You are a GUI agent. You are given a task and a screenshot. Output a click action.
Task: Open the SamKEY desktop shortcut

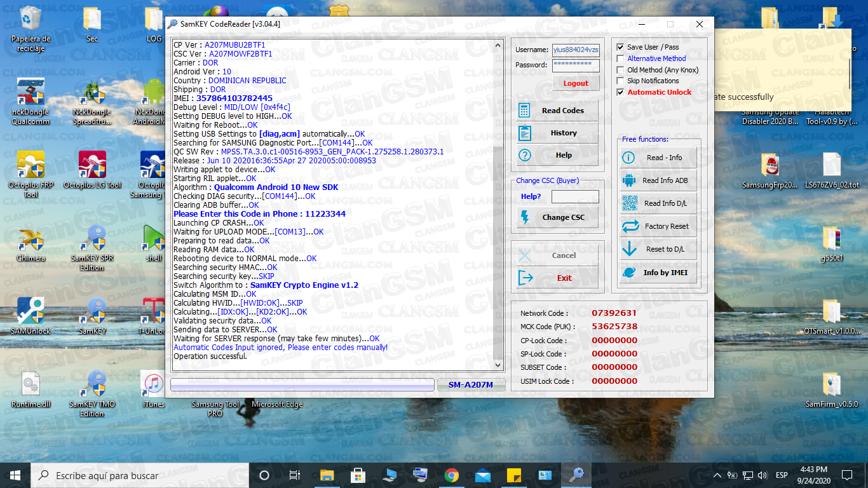[x=92, y=316]
